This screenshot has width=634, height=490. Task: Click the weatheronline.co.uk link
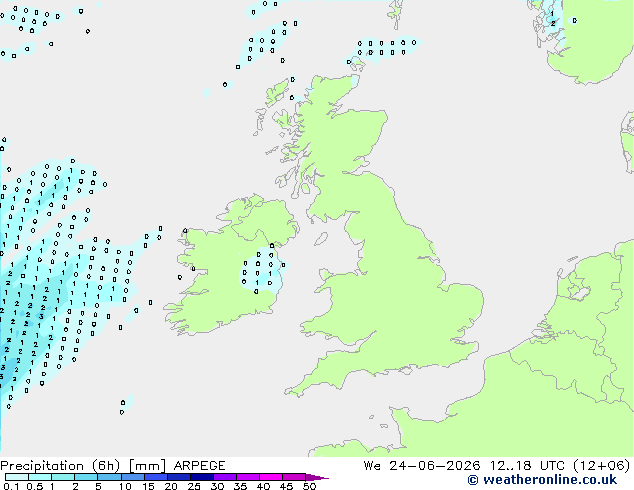pos(542,480)
